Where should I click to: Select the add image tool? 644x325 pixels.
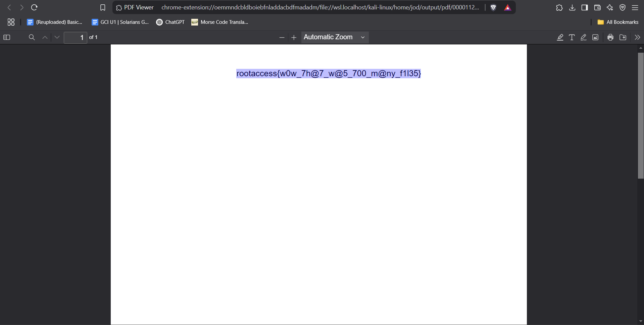(595, 37)
